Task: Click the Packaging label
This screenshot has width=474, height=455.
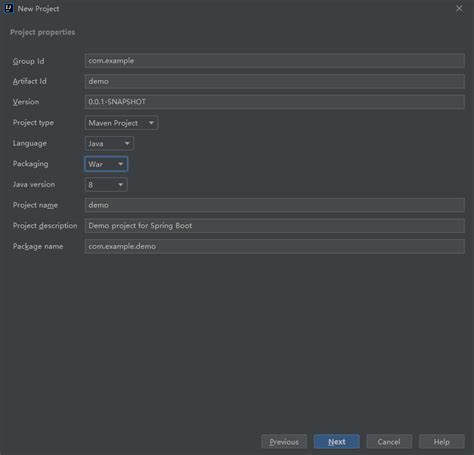Action: [x=30, y=164]
